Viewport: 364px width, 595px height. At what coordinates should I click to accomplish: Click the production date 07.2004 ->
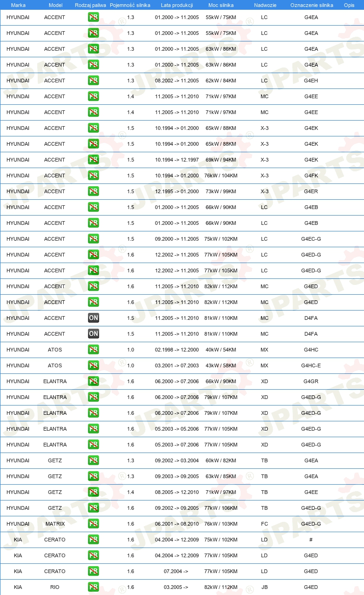click(x=176, y=571)
